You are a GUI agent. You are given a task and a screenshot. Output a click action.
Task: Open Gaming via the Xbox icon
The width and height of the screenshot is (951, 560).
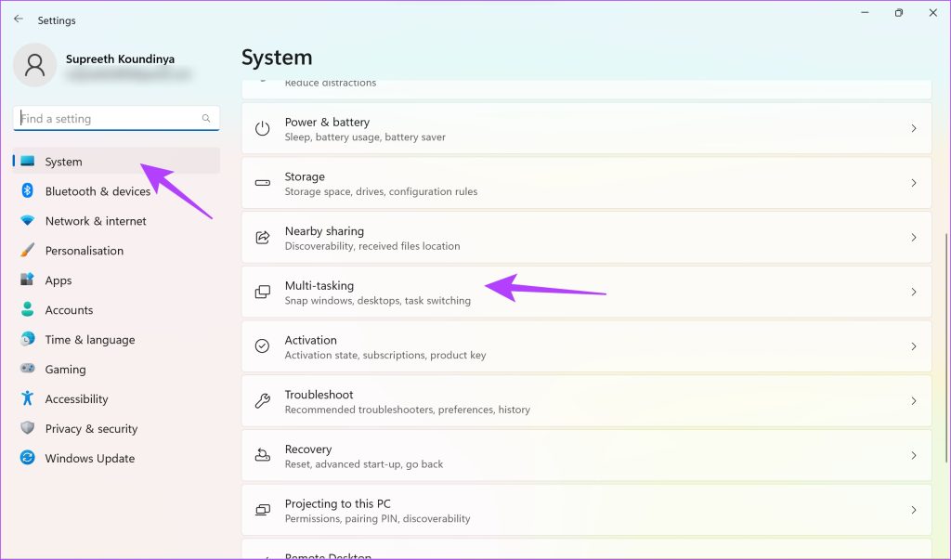[26, 369]
